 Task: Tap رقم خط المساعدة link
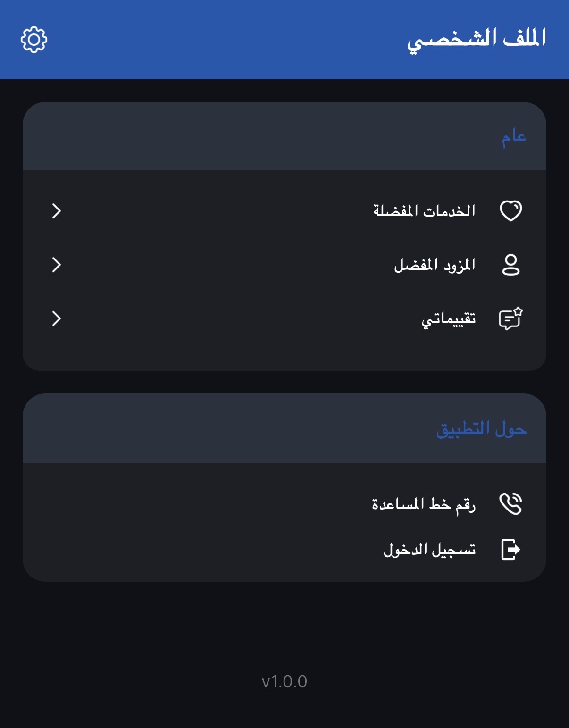pyautogui.click(x=423, y=504)
